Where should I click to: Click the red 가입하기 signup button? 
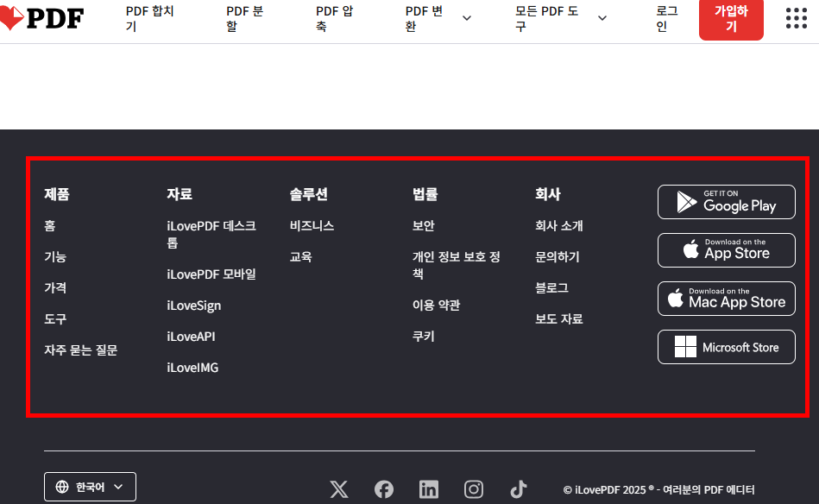pos(730,18)
